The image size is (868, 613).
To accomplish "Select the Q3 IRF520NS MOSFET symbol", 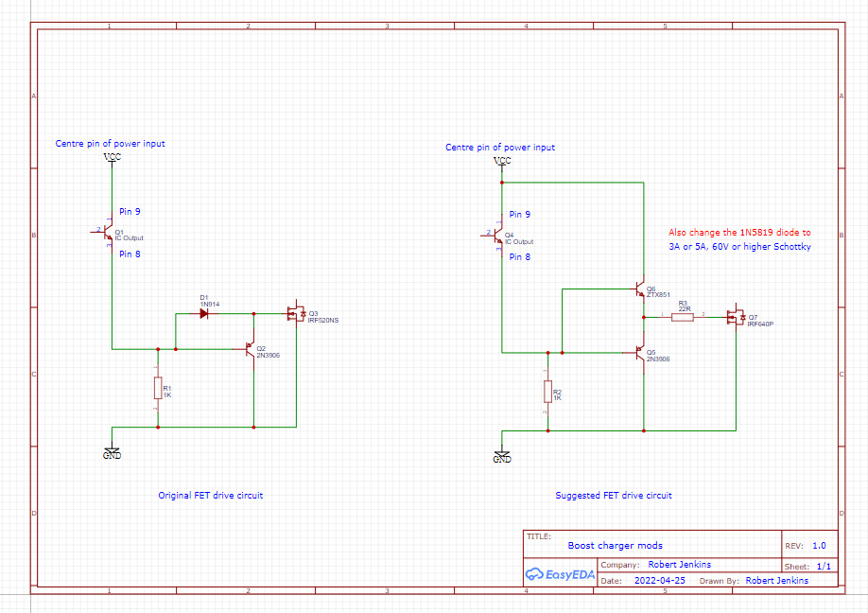I will click(x=296, y=314).
